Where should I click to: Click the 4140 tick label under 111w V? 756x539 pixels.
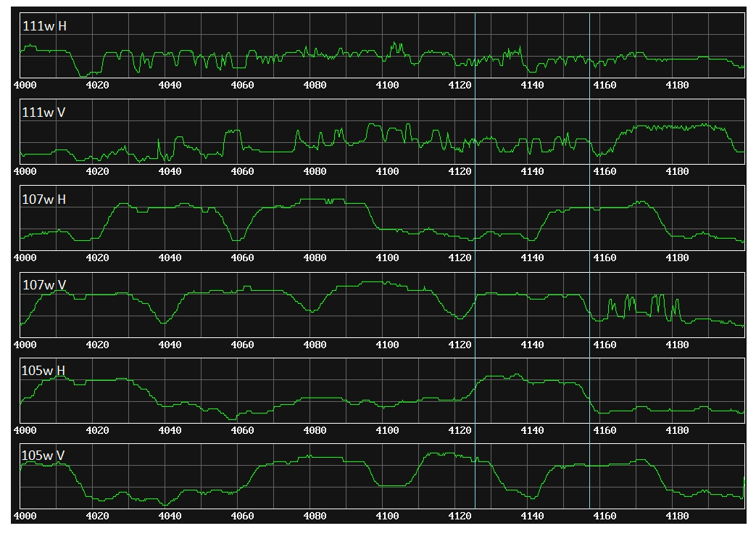coord(532,172)
